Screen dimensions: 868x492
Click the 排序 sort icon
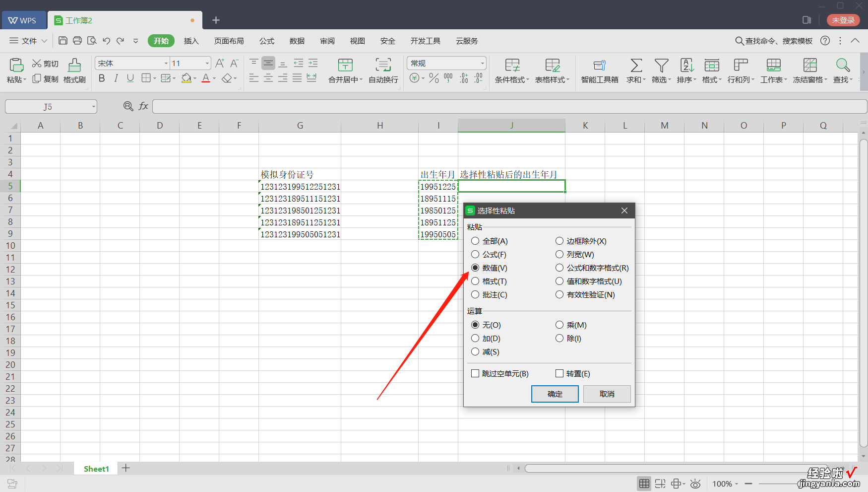(687, 65)
